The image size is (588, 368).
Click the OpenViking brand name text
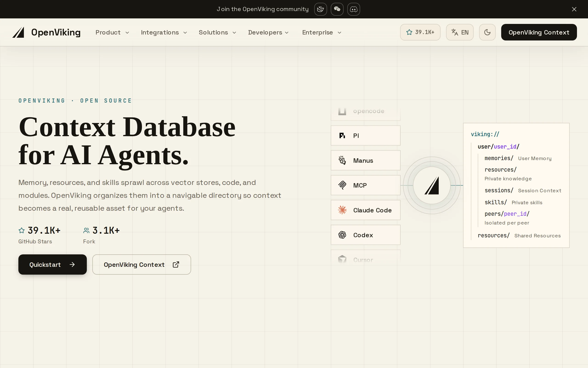click(x=56, y=32)
